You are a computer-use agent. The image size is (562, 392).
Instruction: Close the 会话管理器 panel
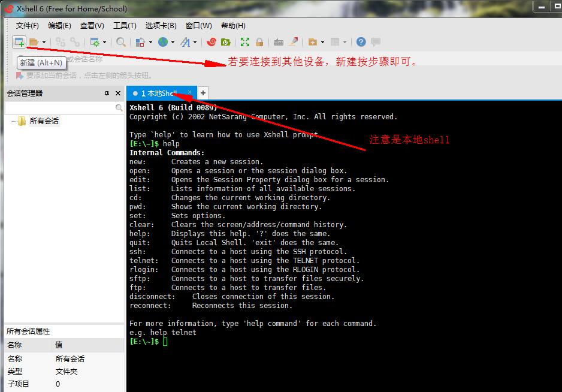coord(118,94)
